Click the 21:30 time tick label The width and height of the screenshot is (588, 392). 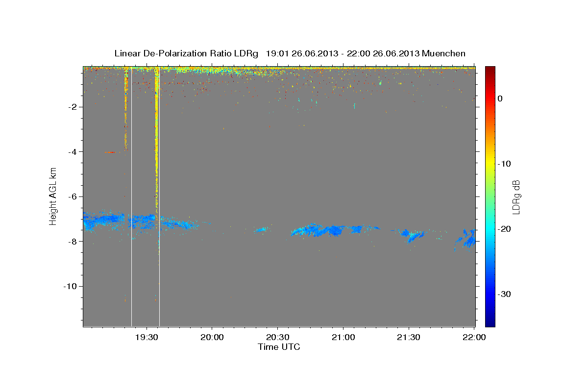point(409,337)
